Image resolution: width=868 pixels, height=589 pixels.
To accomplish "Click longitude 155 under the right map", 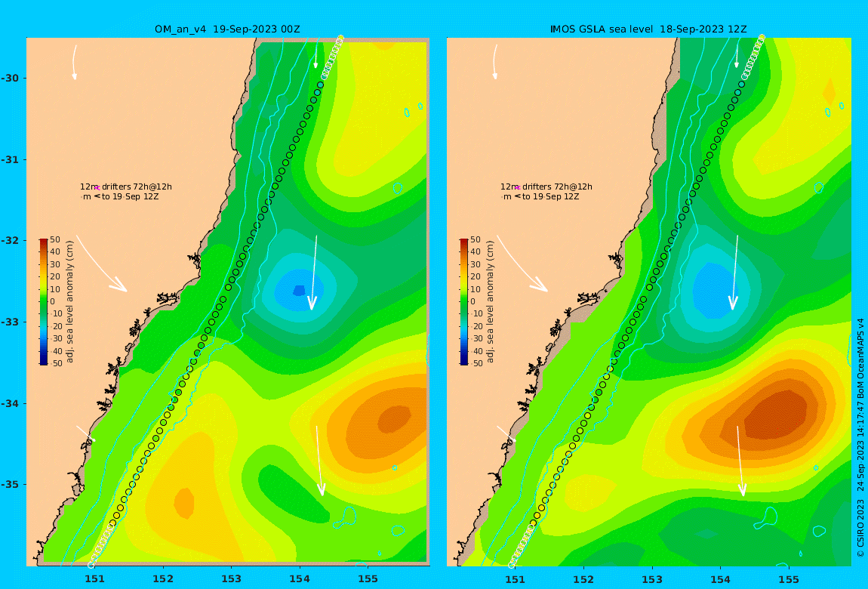I will [789, 579].
